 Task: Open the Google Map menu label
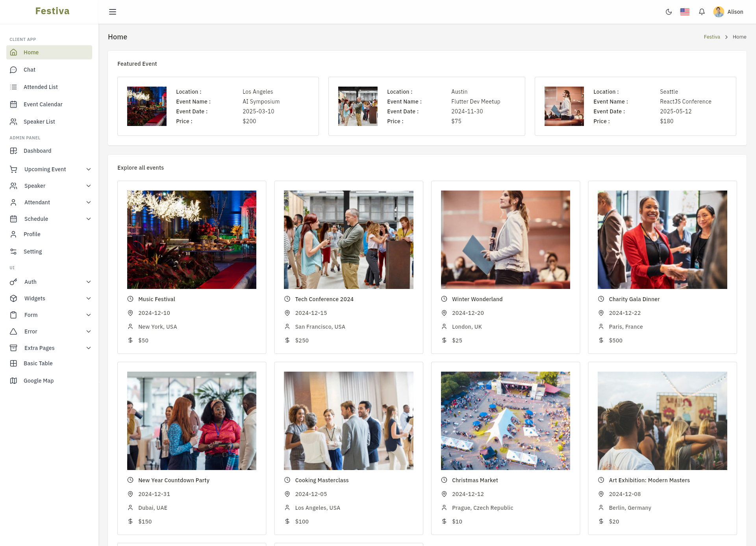pyautogui.click(x=39, y=381)
